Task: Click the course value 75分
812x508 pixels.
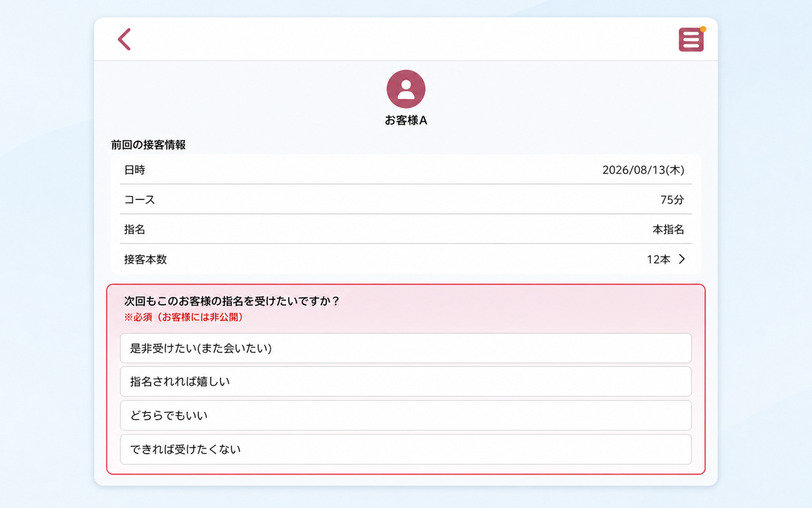Action: click(x=672, y=200)
